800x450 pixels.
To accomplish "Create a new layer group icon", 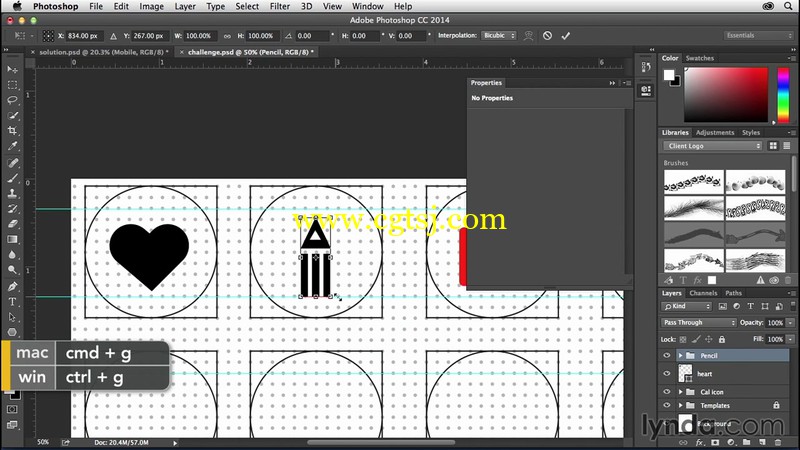I will (746, 442).
